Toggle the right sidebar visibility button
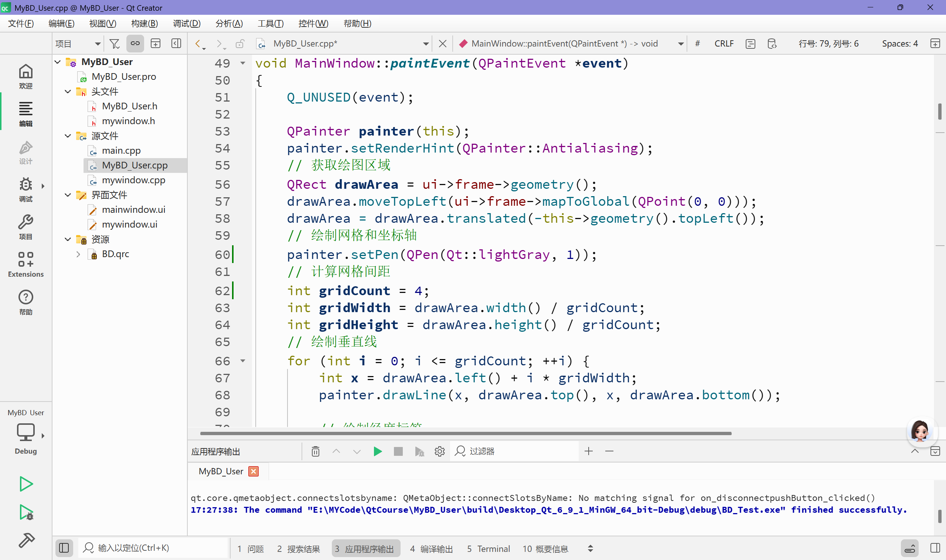Image resolution: width=946 pixels, height=560 pixels. tap(935, 548)
